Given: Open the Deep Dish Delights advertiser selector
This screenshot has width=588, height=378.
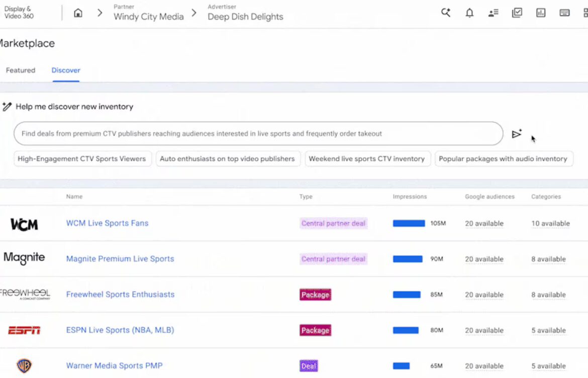Looking at the screenshot, I should [x=245, y=13].
